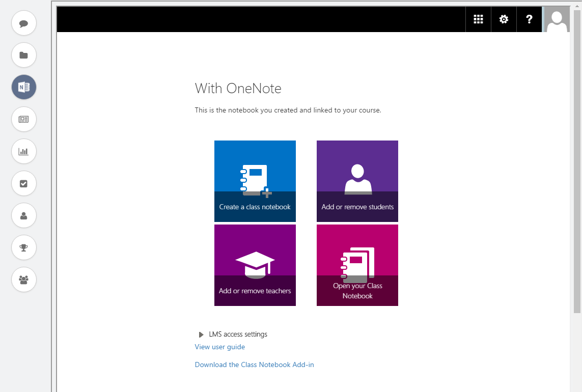The image size is (582, 392).
Task: Open the folder icon in sidebar
Action: [x=24, y=55]
